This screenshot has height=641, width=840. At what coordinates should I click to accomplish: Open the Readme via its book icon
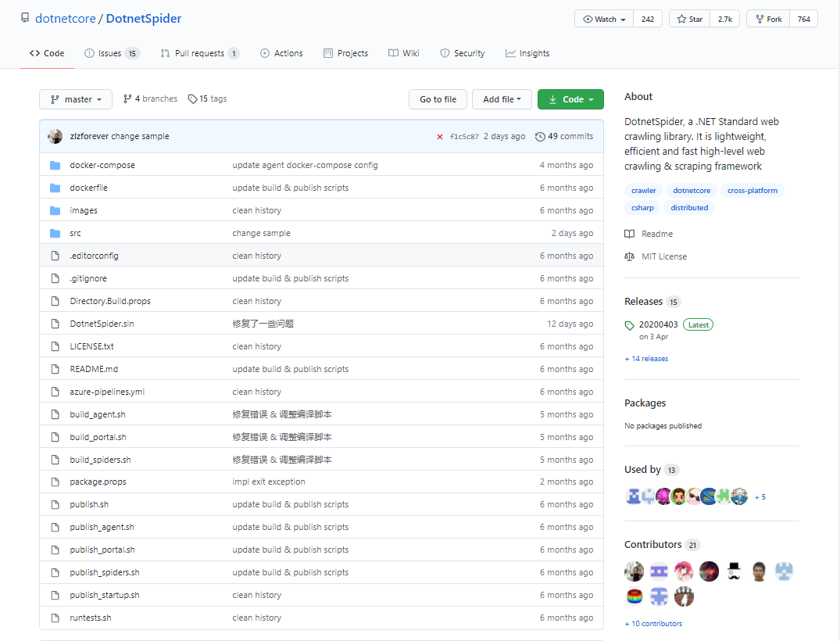point(630,233)
